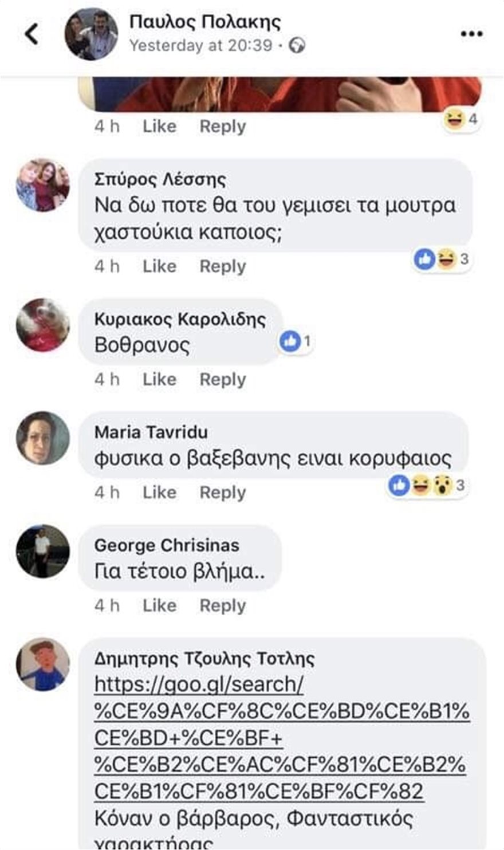
Task: Open the goo.gl search link
Action: coord(281,738)
